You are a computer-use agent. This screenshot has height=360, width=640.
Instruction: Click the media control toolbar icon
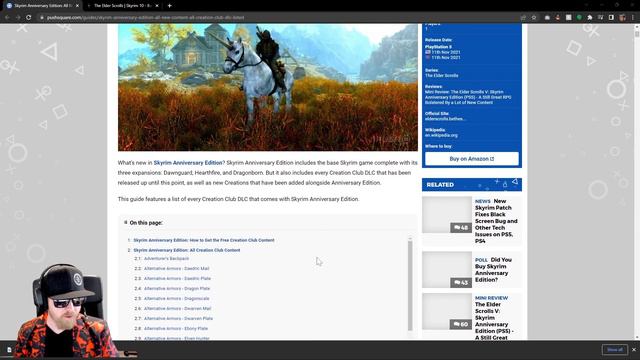point(600,18)
